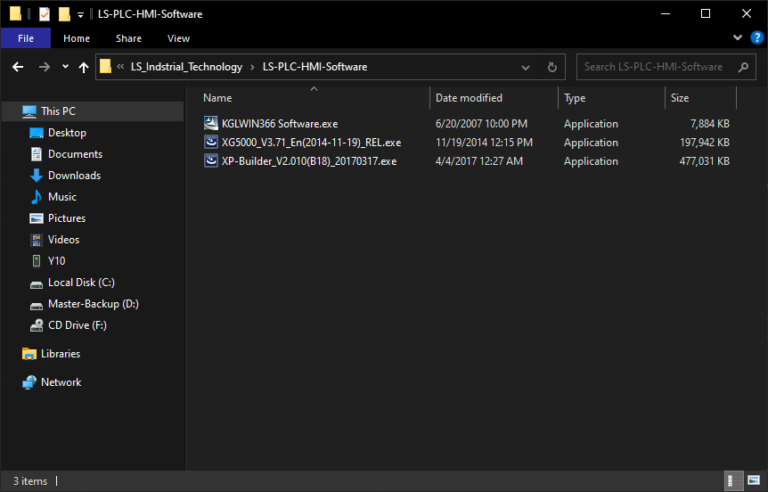Open KGLWIN366 Software.exe file icon
The height and width of the screenshot is (492, 768).
(211, 124)
